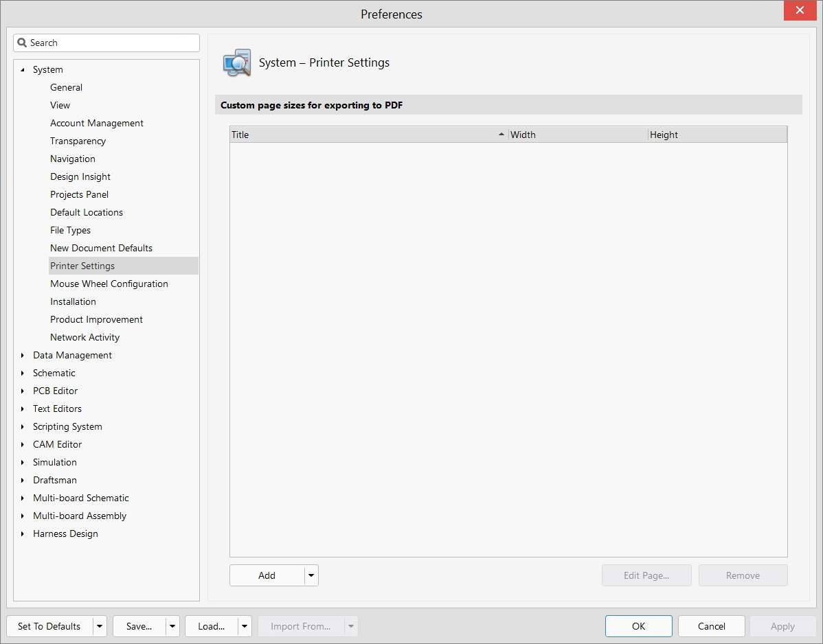Expand the Multi-board Assembly node
Image resolution: width=823 pixels, height=644 pixels.
(23, 516)
